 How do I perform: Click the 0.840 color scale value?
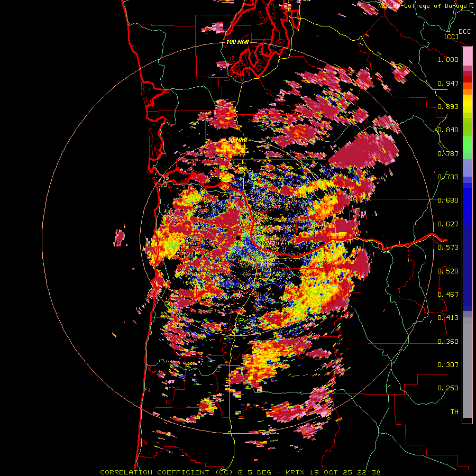(448, 130)
